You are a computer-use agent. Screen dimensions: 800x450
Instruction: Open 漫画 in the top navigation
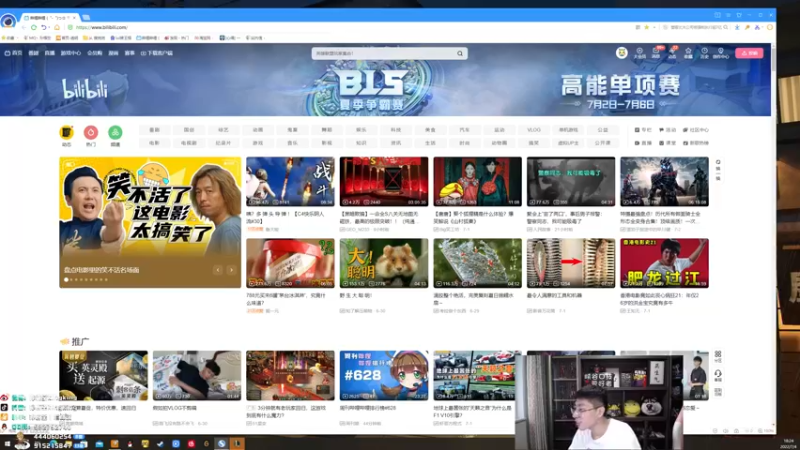113,53
